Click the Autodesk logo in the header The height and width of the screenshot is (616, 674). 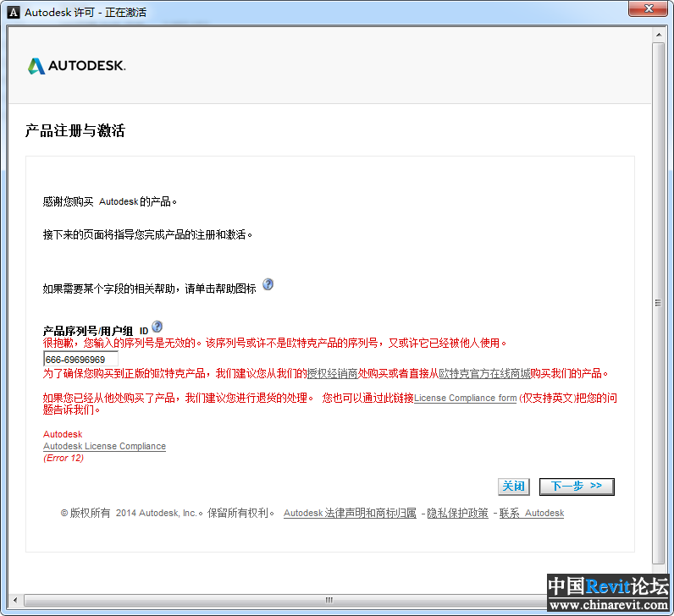[76, 66]
